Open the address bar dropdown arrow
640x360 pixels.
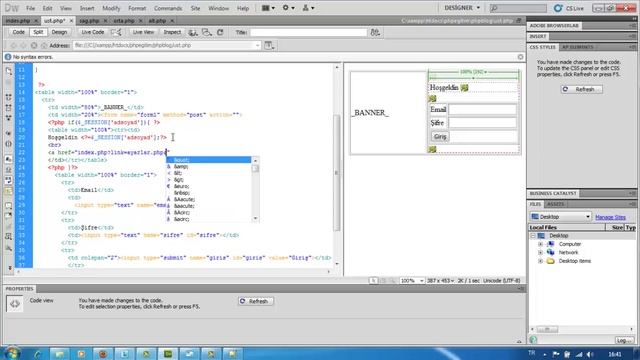tap(258, 45)
